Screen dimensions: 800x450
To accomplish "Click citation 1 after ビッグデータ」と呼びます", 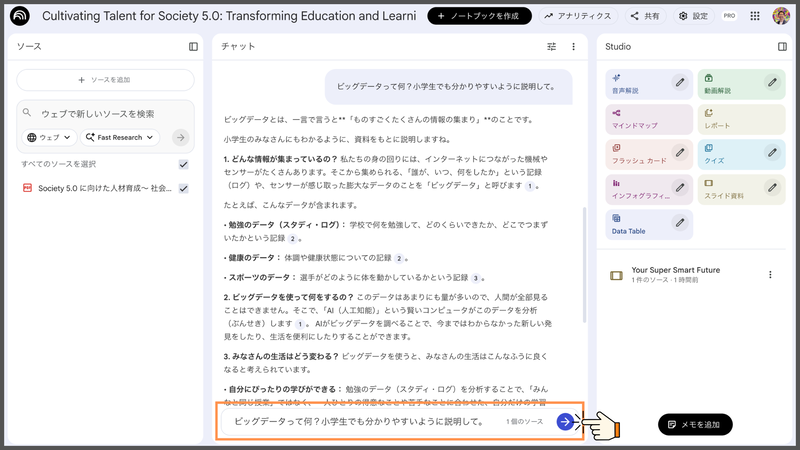I will pyautogui.click(x=530, y=186).
